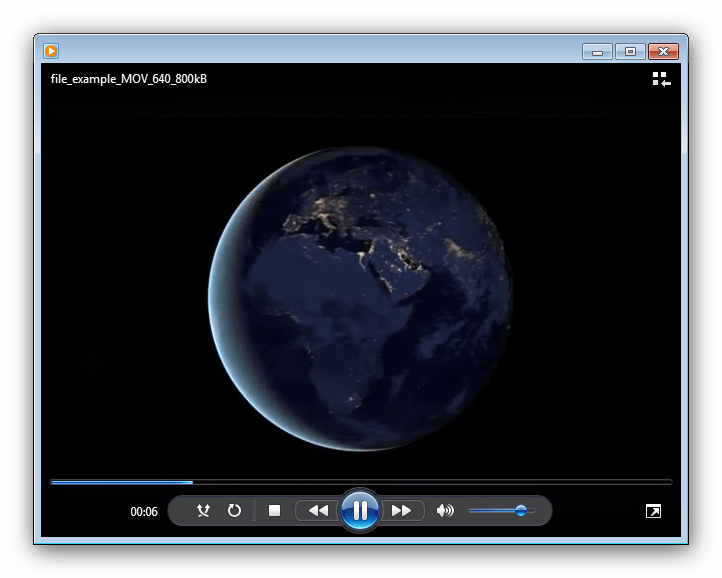Maximize the media player window
This screenshot has width=722, height=578.
pos(630,52)
